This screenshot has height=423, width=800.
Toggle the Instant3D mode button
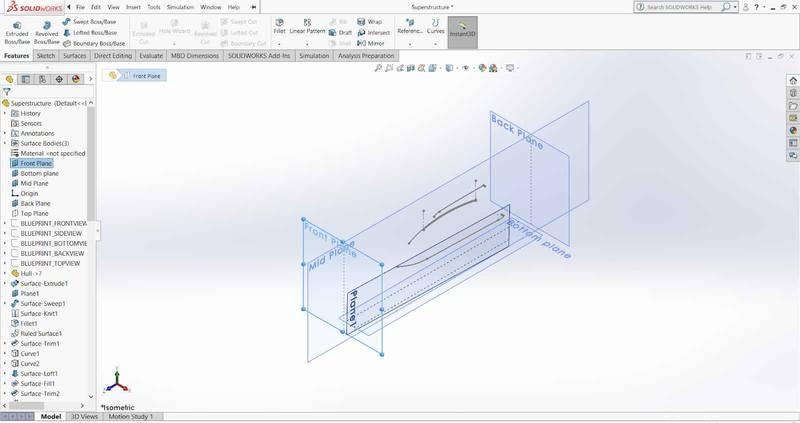(463, 30)
